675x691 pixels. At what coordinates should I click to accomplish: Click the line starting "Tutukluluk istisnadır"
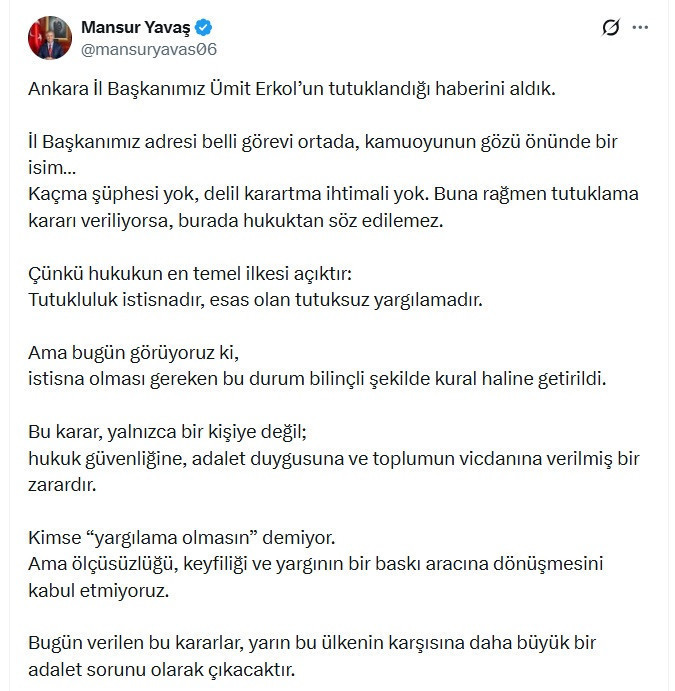(255, 298)
